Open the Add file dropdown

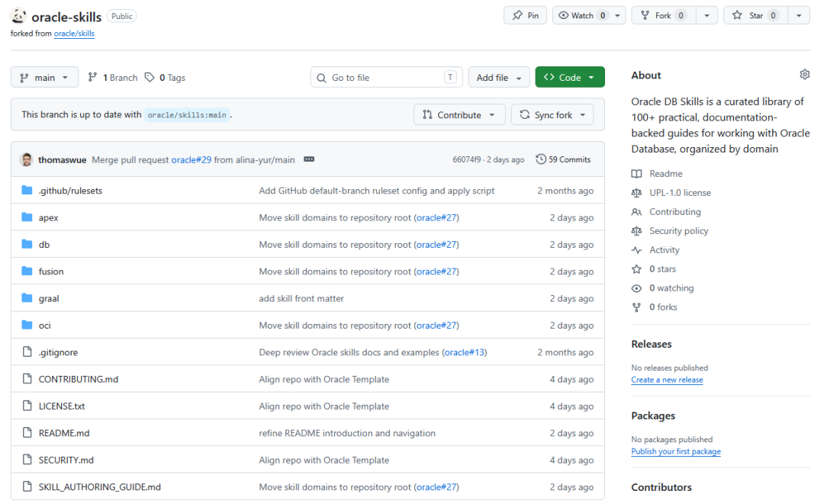499,77
